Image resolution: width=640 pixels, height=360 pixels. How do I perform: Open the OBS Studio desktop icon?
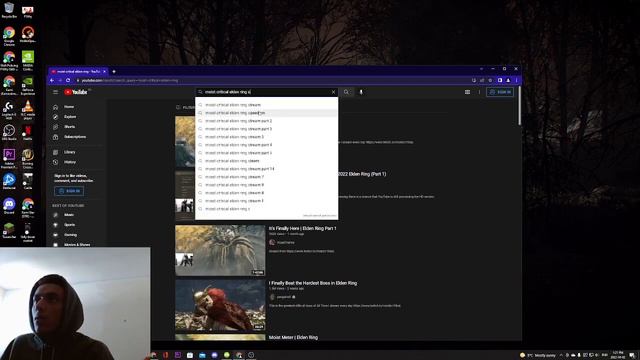point(9,132)
